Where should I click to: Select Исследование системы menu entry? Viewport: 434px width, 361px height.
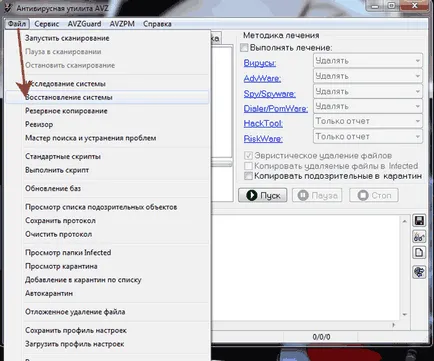pyautogui.click(x=107, y=84)
